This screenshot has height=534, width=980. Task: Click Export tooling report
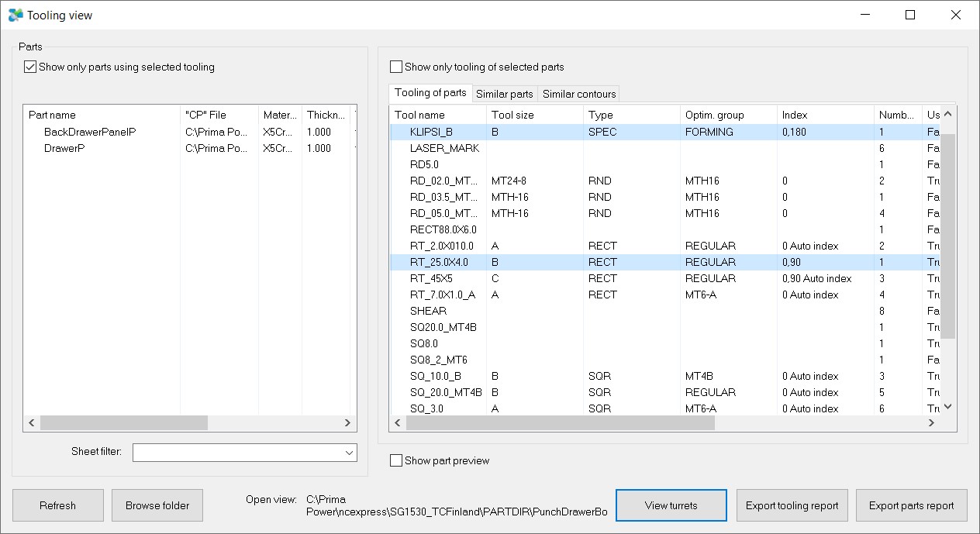pos(792,505)
